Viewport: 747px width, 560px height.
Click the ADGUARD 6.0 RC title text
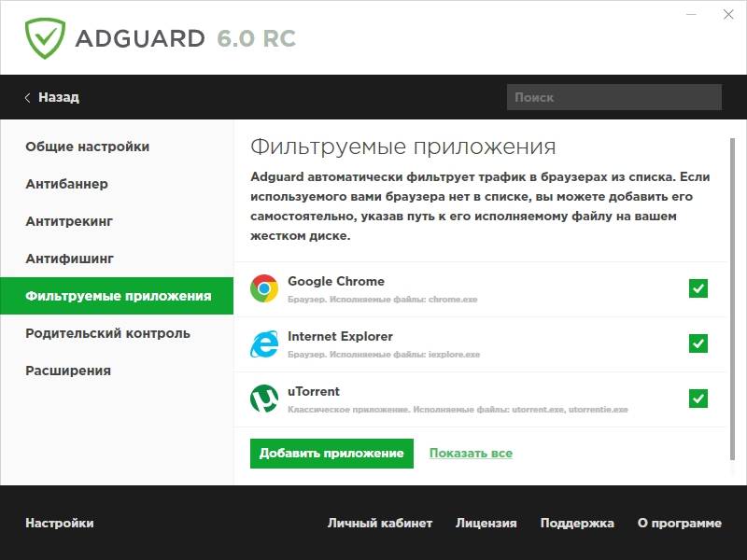[186, 39]
